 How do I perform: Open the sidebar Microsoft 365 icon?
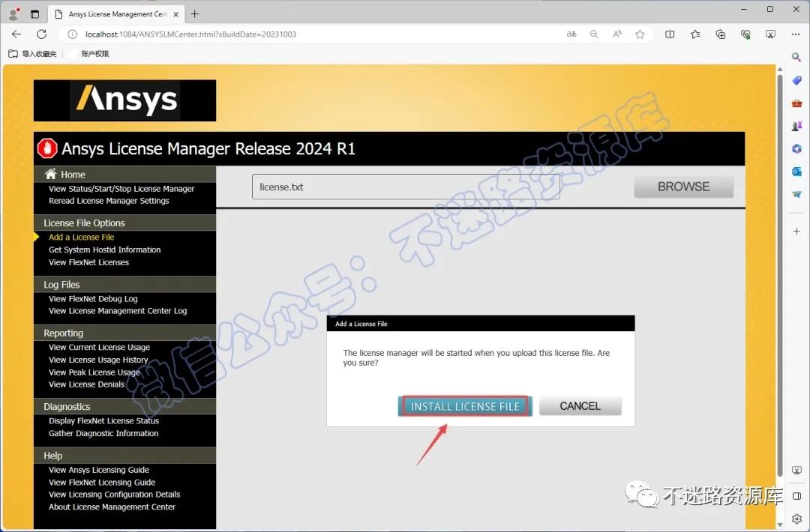click(796, 148)
